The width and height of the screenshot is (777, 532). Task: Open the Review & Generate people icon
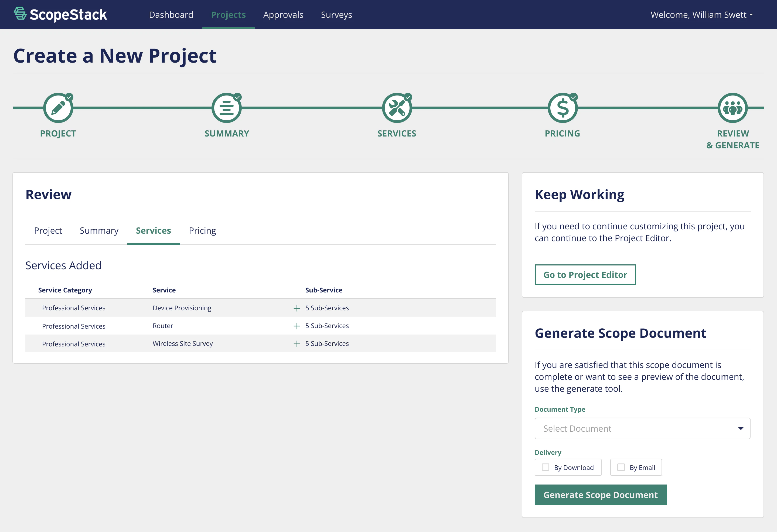point(732,108)
